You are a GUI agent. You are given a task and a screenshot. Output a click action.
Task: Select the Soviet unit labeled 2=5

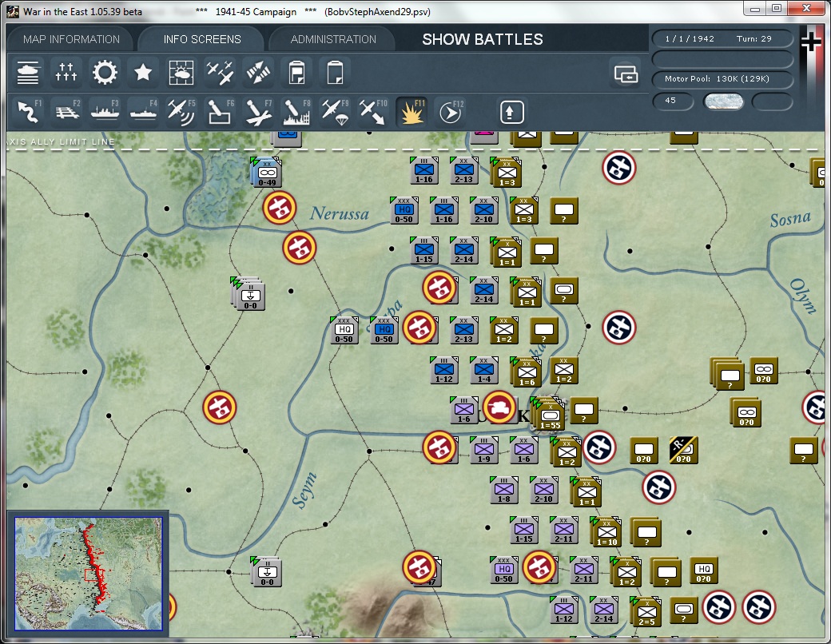click(x=646, y=611)
